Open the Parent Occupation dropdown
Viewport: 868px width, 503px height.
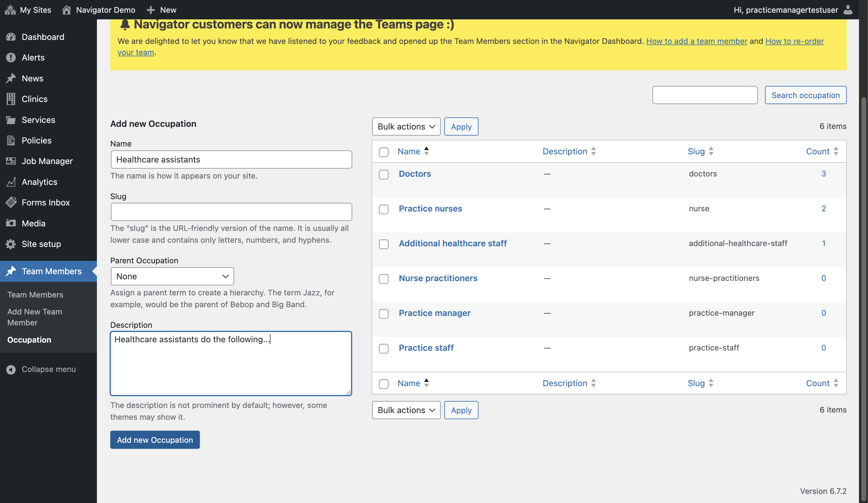[x=172, y=276]
